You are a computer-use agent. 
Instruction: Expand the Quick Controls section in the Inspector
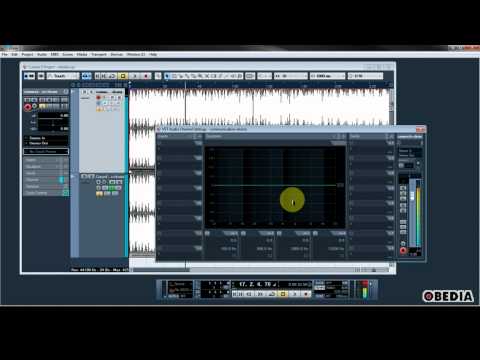[46, 193]
